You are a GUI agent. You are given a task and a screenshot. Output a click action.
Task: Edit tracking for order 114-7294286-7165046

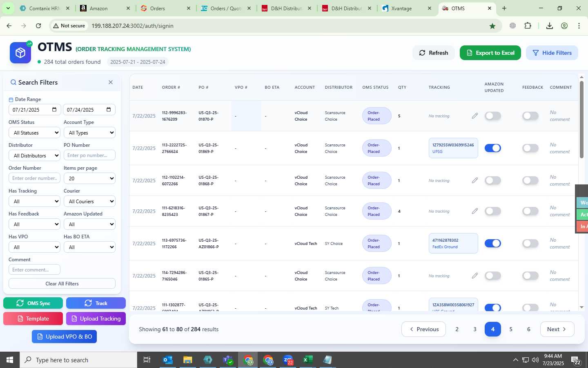[x=475, y=276]
